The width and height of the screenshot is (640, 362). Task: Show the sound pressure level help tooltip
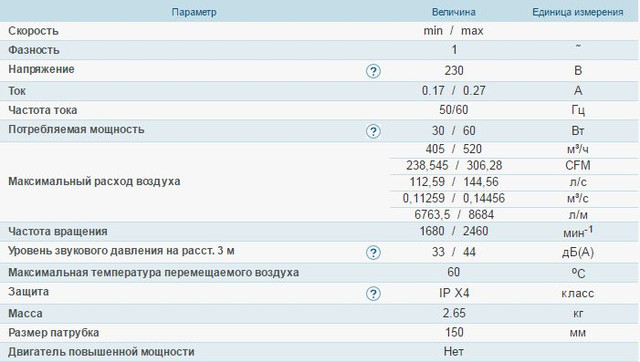point(373,252)
